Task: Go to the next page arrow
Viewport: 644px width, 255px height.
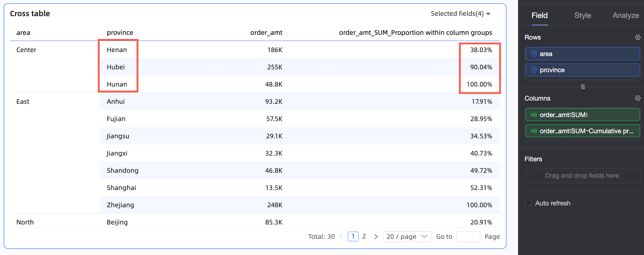Action: (375, 237)
